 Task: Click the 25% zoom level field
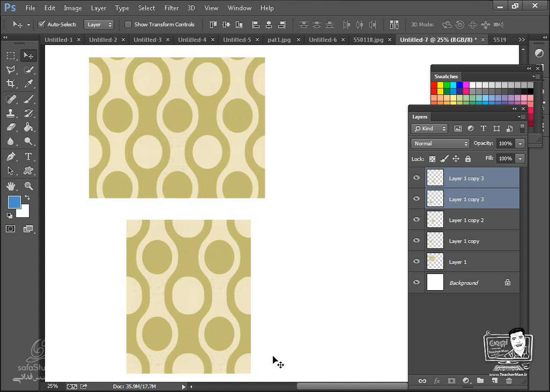(x=53, y=386)
